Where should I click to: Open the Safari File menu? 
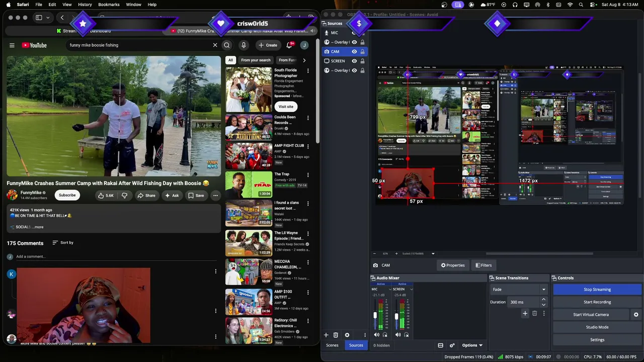[x=39, y=5]
